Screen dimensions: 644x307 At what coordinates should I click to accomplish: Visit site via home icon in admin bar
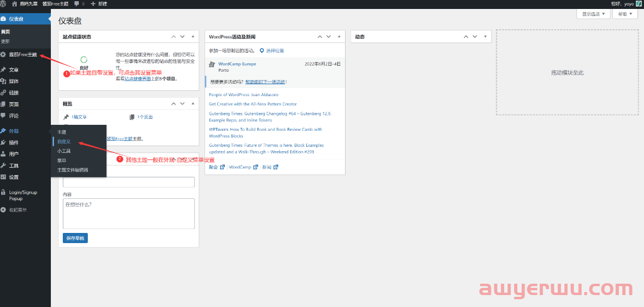[15, 3]
